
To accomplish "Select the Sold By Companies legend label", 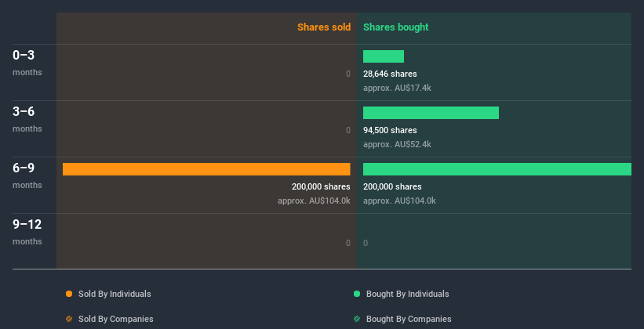I will coord(116,319).
